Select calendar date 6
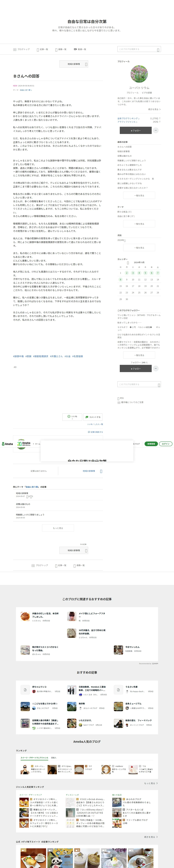 (151, 273)
